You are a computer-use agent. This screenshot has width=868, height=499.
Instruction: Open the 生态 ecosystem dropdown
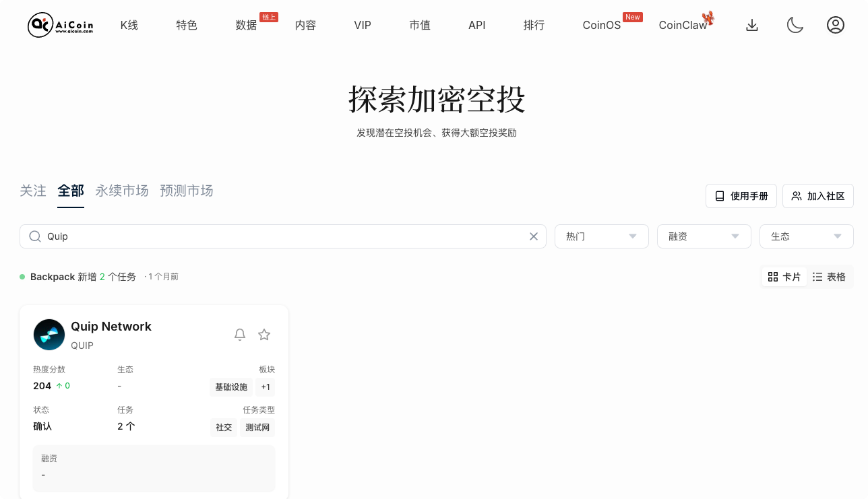[806, 236]
